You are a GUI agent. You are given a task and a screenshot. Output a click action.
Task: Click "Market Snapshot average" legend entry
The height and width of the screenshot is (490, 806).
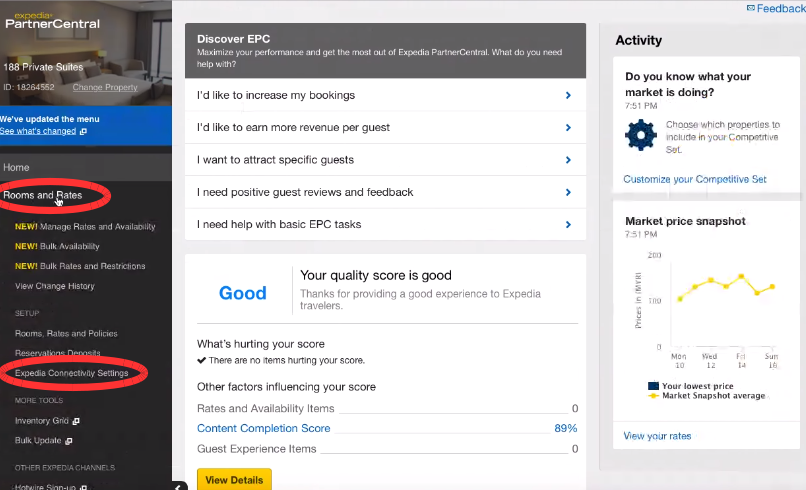(707, 395)
